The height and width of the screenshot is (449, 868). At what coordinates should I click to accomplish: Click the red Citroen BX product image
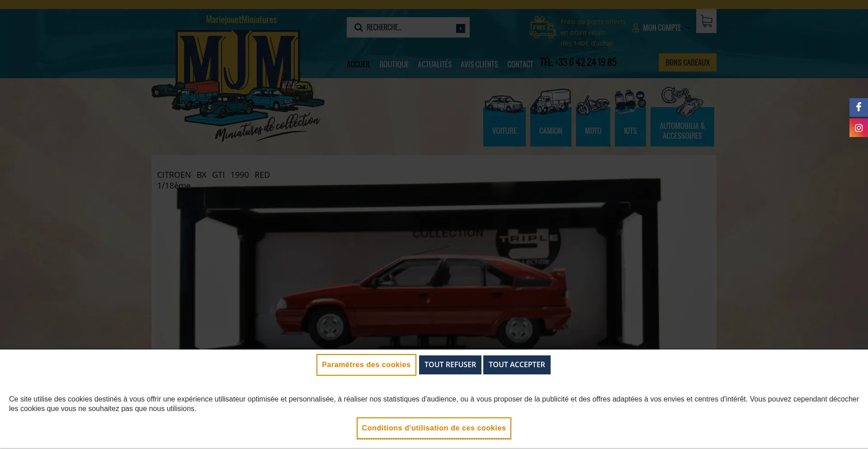tap(418, 265)
